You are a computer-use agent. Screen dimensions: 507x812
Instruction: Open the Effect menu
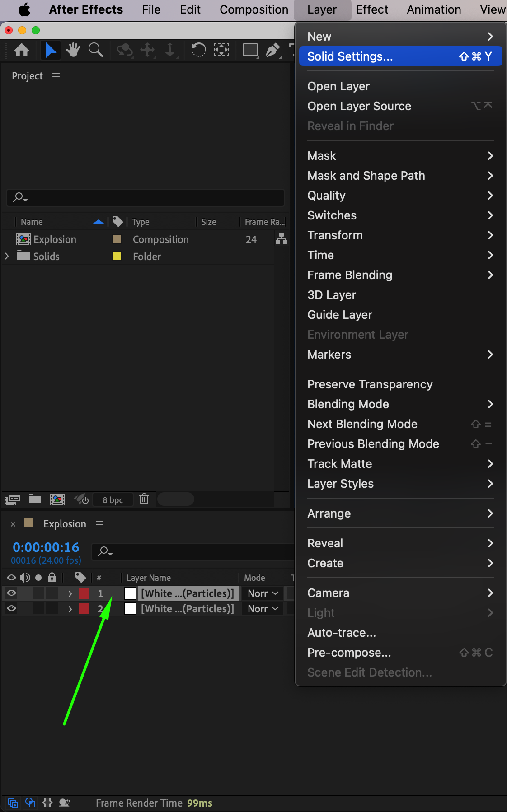click(372, 9)
